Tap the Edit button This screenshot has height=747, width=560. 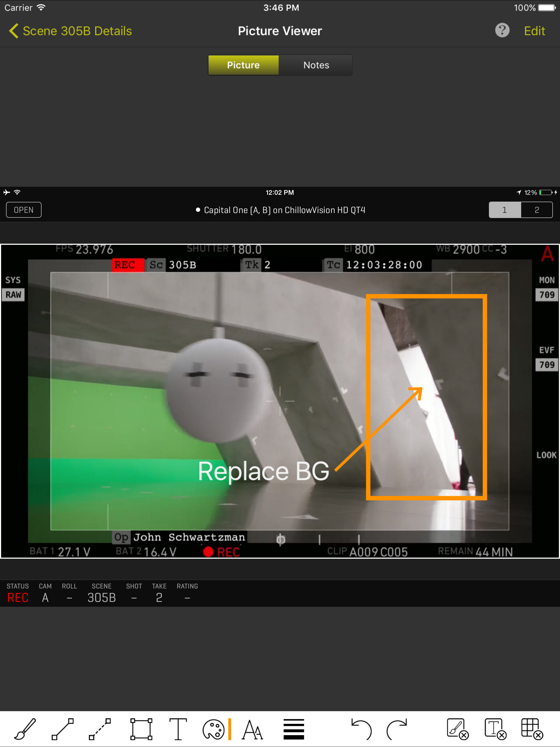point(534,31)
